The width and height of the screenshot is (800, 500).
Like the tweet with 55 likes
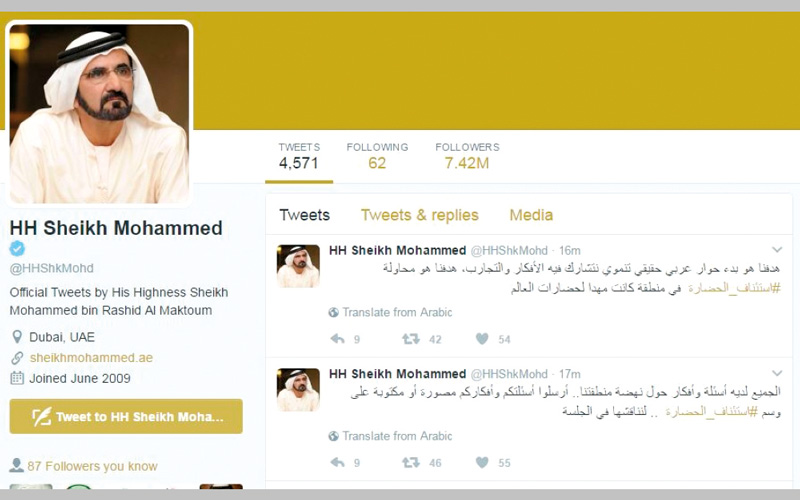(482, 462)
